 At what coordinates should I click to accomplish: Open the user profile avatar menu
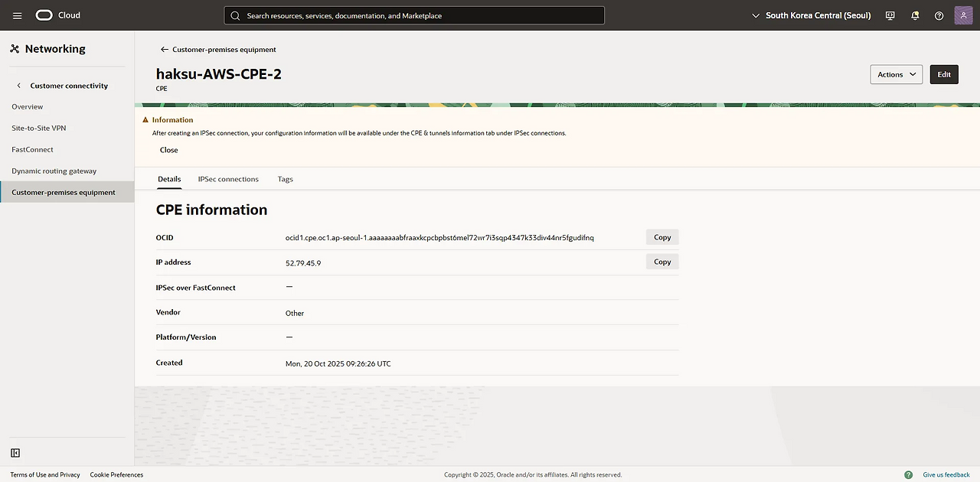[x=963, y=15]
